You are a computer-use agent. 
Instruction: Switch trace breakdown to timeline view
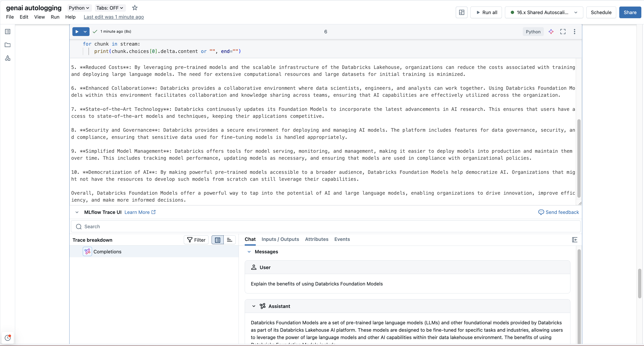(230, 240)
